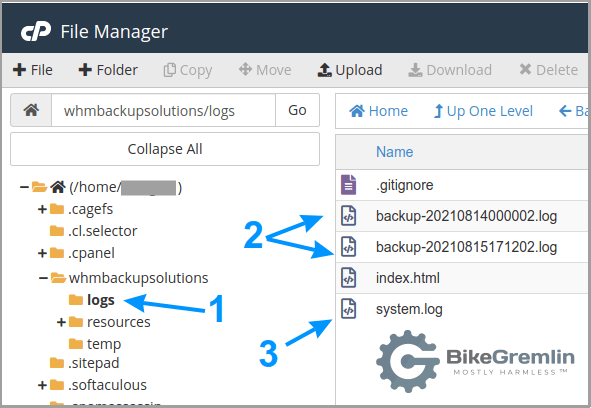Select the system.log file icon
This screenshot has width=591, height=408.
[348, 309]
